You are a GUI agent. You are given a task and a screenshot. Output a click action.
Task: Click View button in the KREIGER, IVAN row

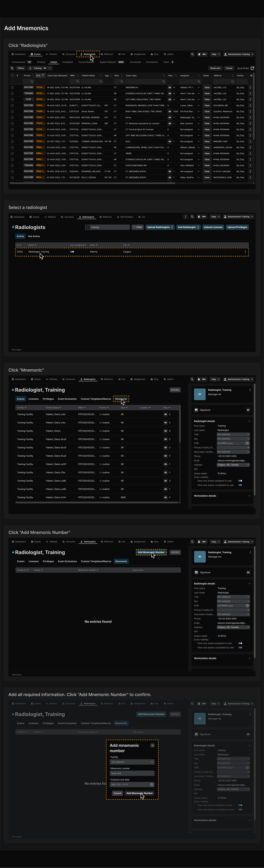tap(207, 142)
